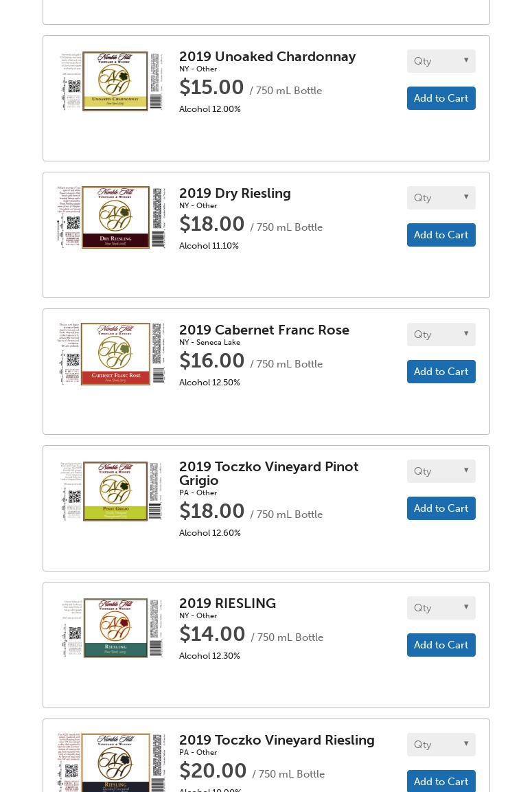The height and width of the screenshot is (792, 532).
Task: Add 2019 RIESLING to cart
Action: point(441,645)
